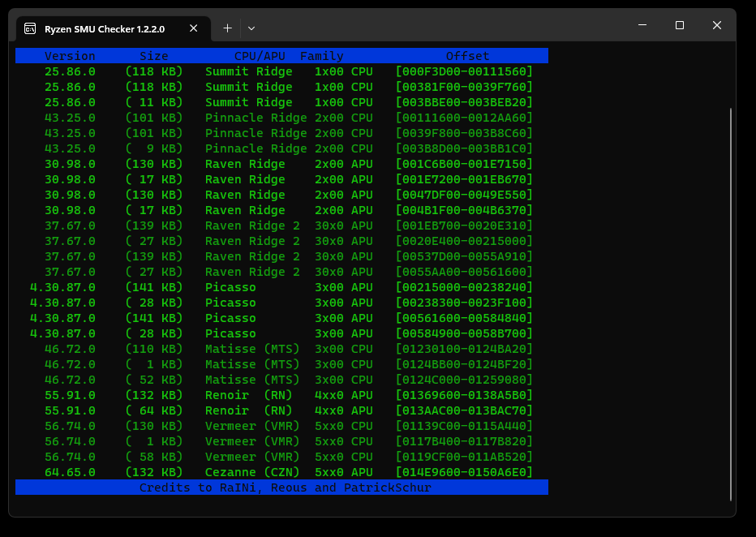Click the vertical scrollbar thumb
This screenshot has width=756, height=537.
point(731,304)
